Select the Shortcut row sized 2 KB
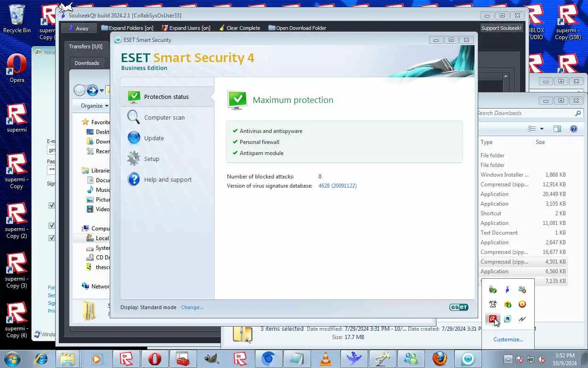 point(523,213)
